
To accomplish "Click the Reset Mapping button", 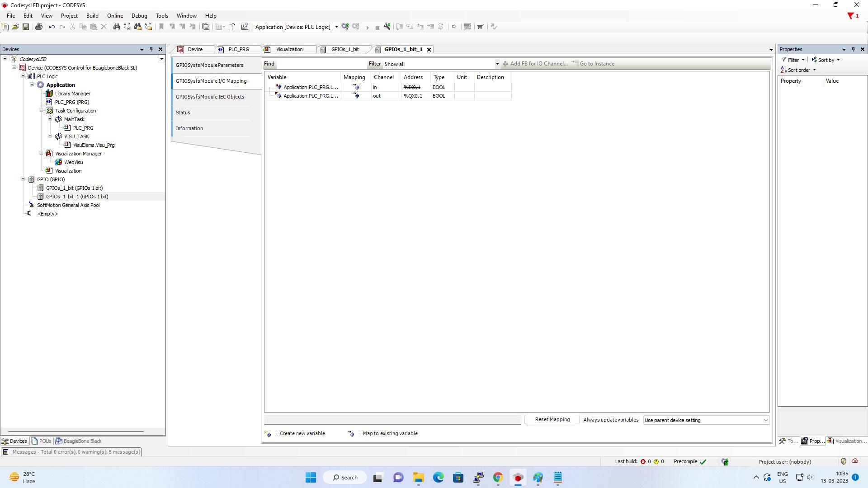I will (x=552, y=420).
